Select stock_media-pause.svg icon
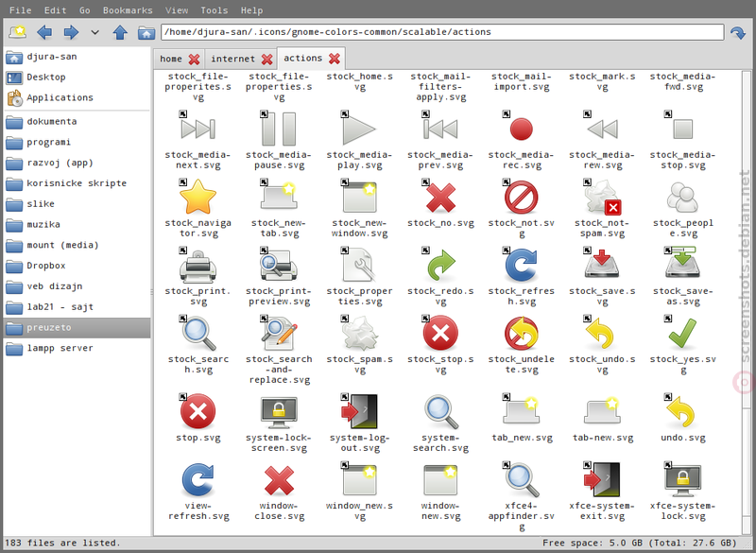756x553 pixels. click(279, 129)
